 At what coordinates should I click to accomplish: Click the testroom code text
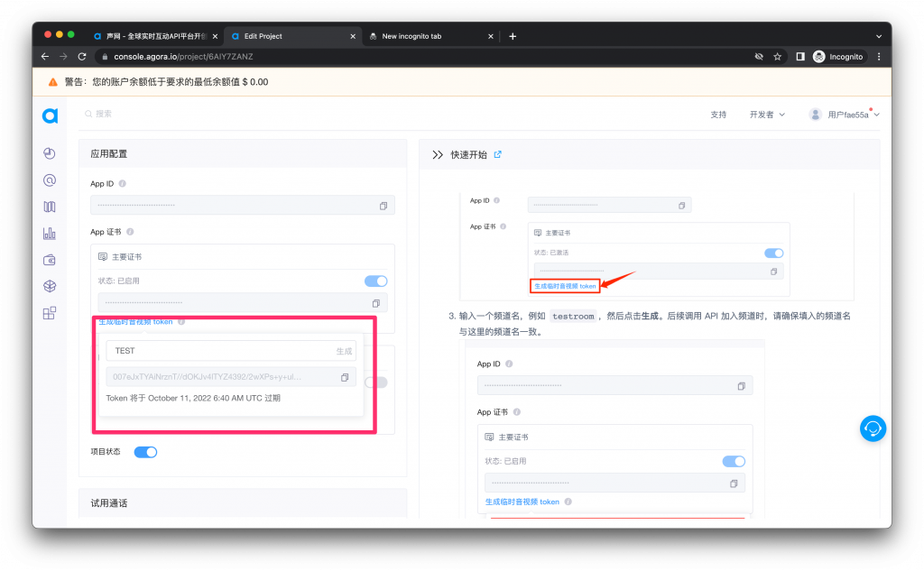573,317
